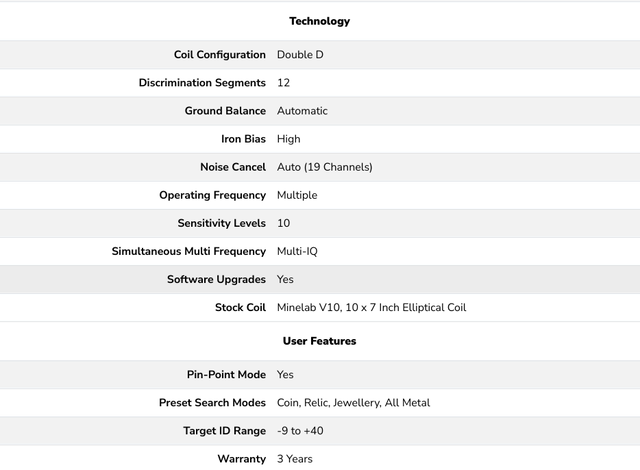This screenshot has height=470, width=640.
Task: Click the Minelab V10 stock coil value
Action: tap(371, 307)
